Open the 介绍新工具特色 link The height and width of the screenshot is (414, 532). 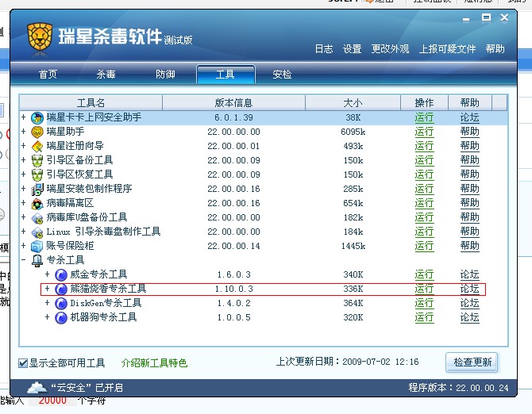154,363
